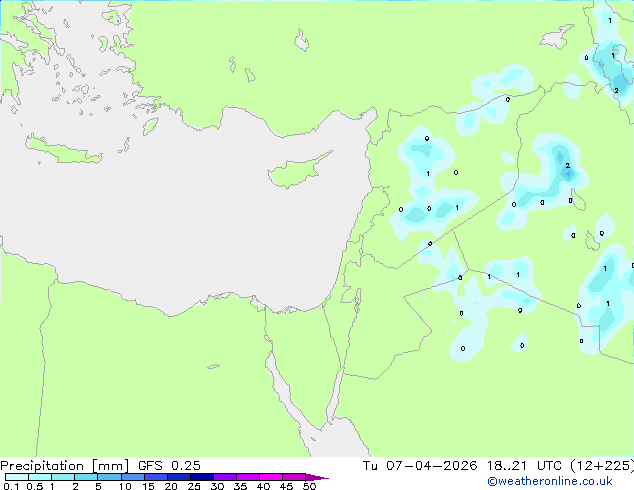Click the forecast date "Tu 07-04-2026"
This screenshot has width=634, height=490.
[x=420, y=466]
